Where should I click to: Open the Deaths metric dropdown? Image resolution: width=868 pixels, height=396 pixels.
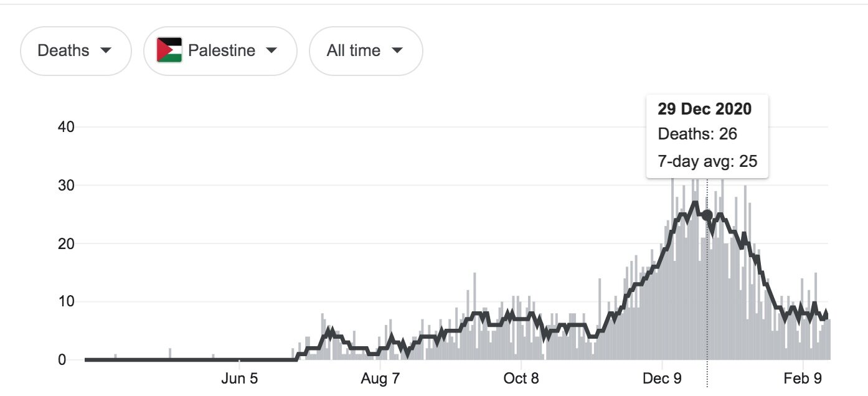(76, 50)
